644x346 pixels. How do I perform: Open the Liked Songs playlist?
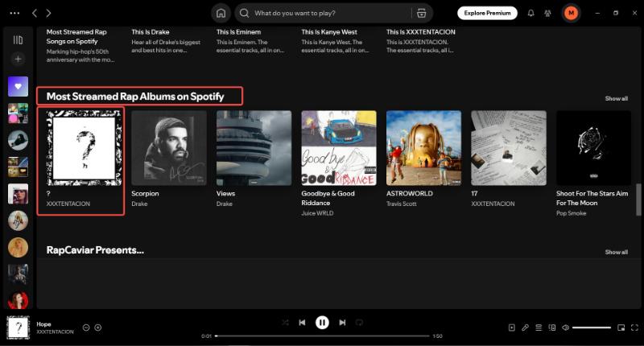[x=18, y=86]
